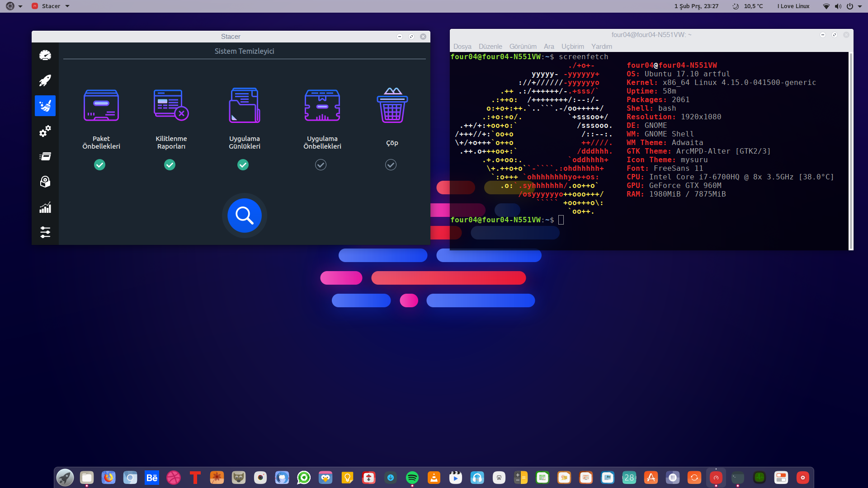Start the system scan with magnifier button
This screenshot has height=488, width=868.
pyautogui.click(x=245, y=216)
